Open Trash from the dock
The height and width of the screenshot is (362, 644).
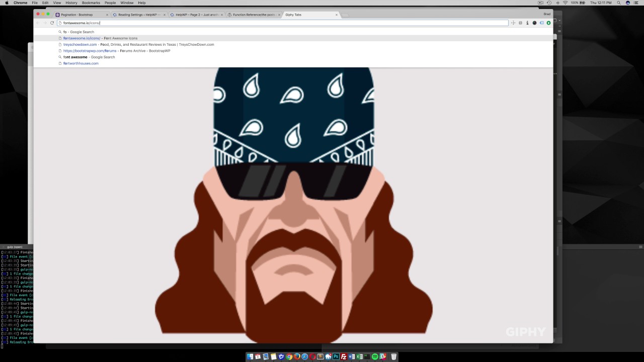[x=394, y=356]
